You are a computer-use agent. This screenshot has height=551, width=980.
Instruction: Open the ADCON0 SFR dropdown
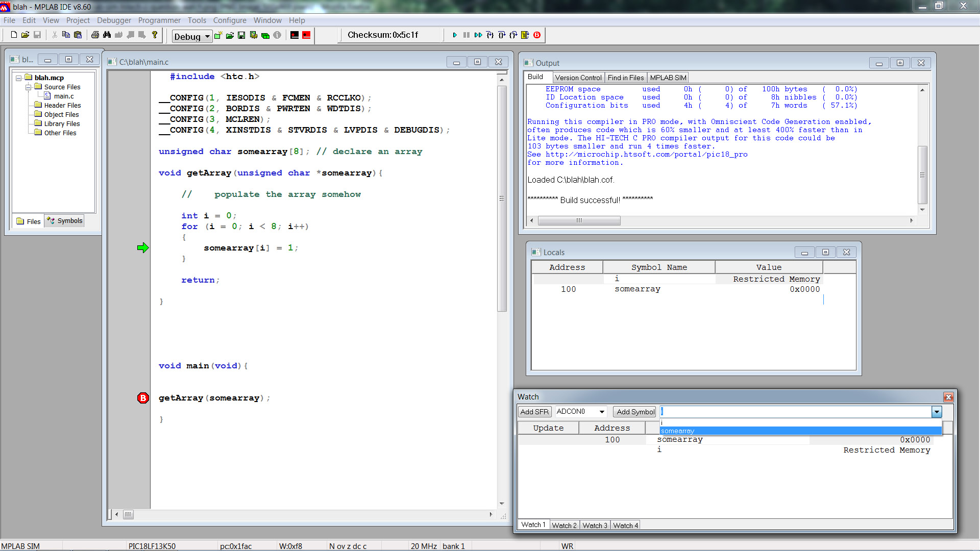coord(602,412)
